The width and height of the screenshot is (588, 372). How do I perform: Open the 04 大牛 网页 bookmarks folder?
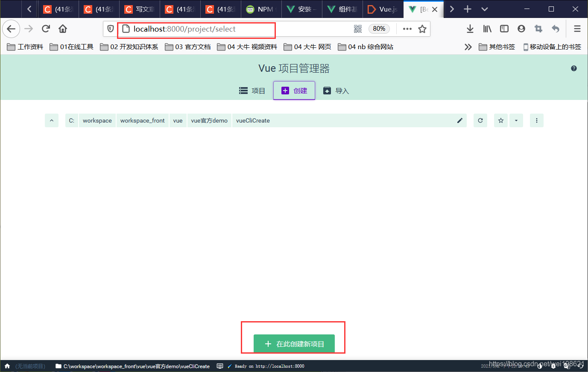307,47
